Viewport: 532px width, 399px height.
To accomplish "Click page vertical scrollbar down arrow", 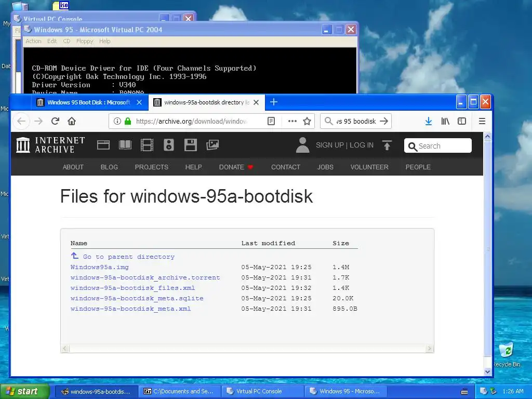I will pos(487,371).
